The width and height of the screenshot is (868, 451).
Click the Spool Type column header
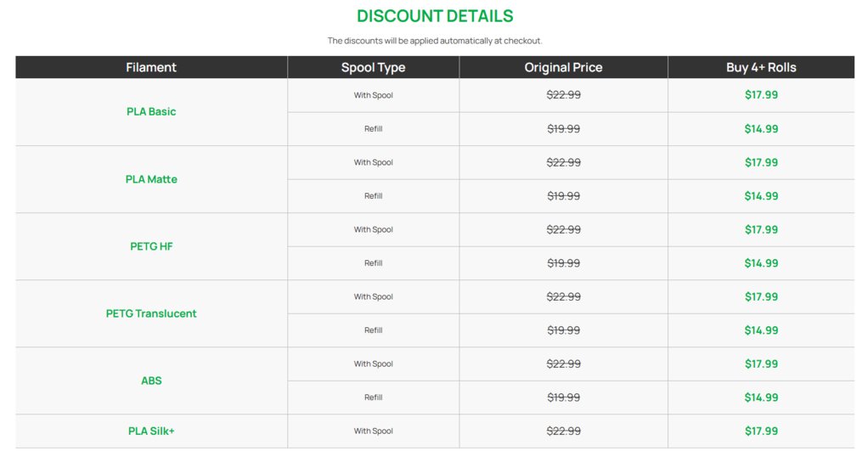[373, 67]
